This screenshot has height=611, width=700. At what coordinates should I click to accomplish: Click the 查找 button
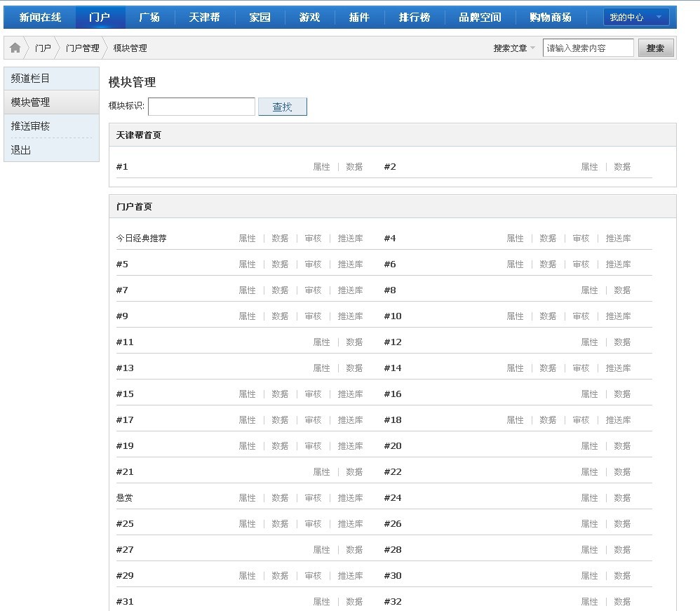tap(283, 107)
